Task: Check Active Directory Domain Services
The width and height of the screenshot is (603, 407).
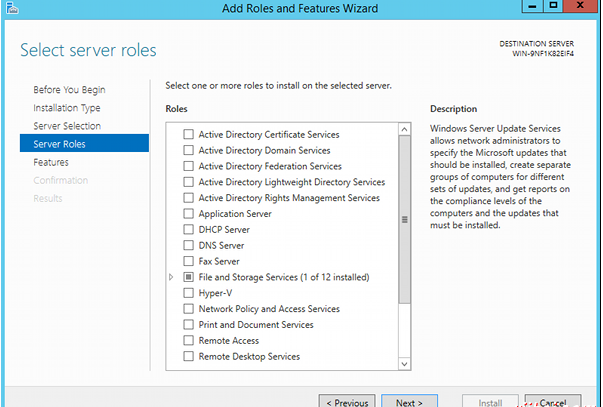Action: click(x=188, y=150)
